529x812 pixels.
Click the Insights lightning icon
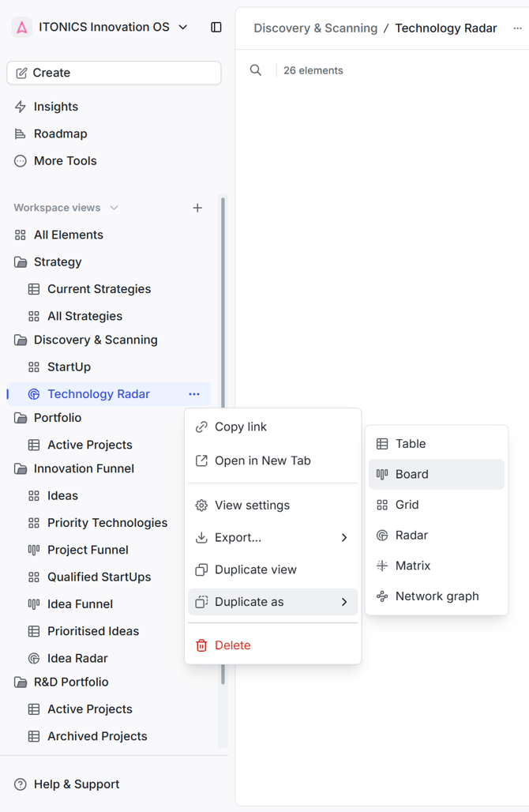coord(21,107)
